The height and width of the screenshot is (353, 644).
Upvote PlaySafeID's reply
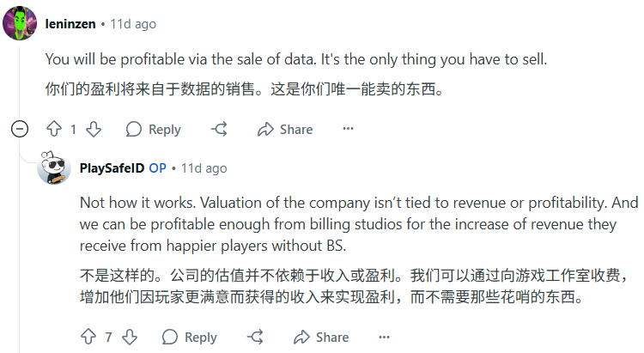click(x=89, y=337)
